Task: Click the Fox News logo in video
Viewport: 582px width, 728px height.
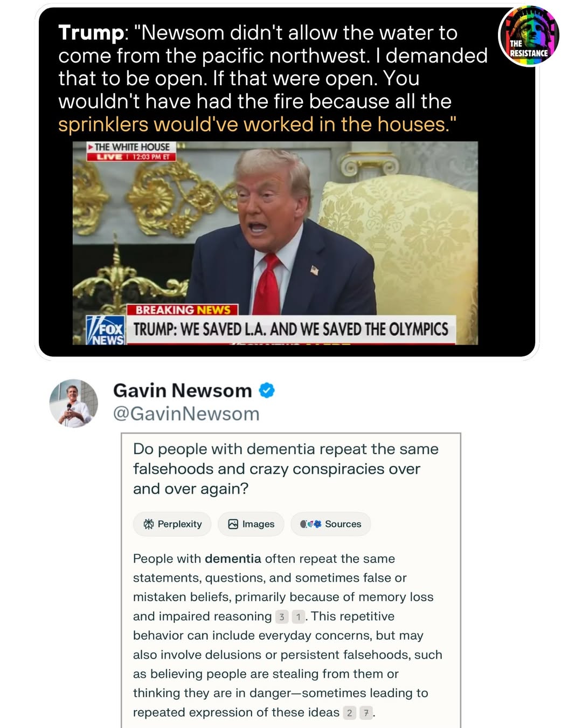Action: click(106, 330)
